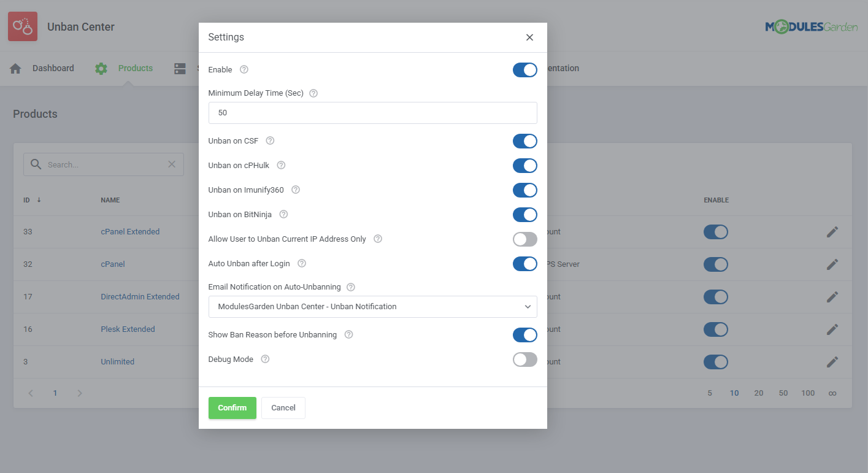Click the server icon next to Products tab
This screenshot has height=473, width=868.
tap(180, 69)
